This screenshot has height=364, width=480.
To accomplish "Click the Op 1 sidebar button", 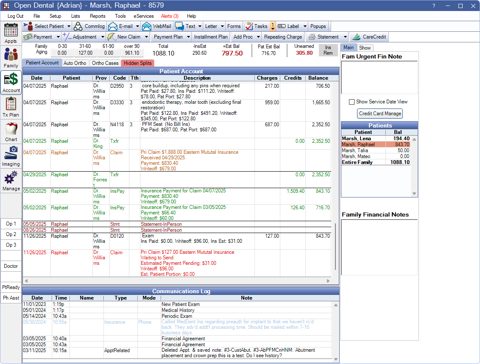I will point(11,224).
